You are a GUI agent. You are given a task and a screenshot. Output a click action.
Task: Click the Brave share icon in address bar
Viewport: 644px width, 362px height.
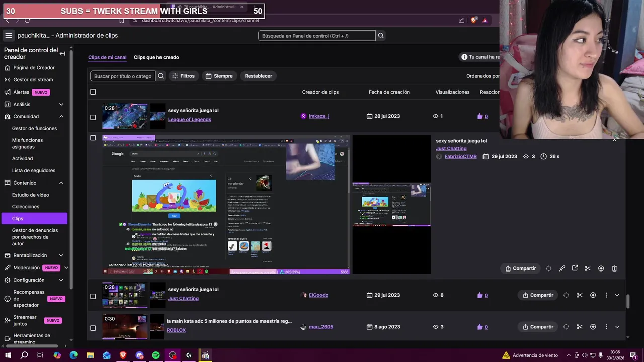(461, 20)
